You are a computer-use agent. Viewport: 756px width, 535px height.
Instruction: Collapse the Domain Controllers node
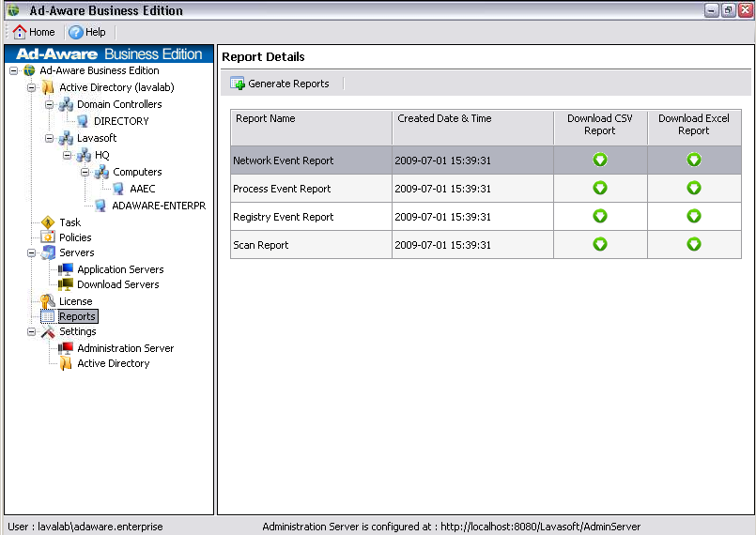[49, 104]
